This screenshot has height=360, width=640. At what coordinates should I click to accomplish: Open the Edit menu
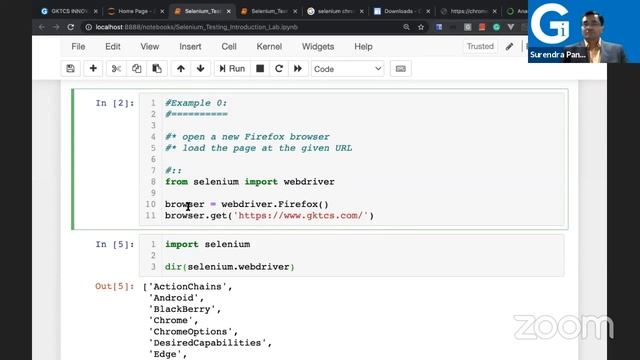click(x=113, y=47)
